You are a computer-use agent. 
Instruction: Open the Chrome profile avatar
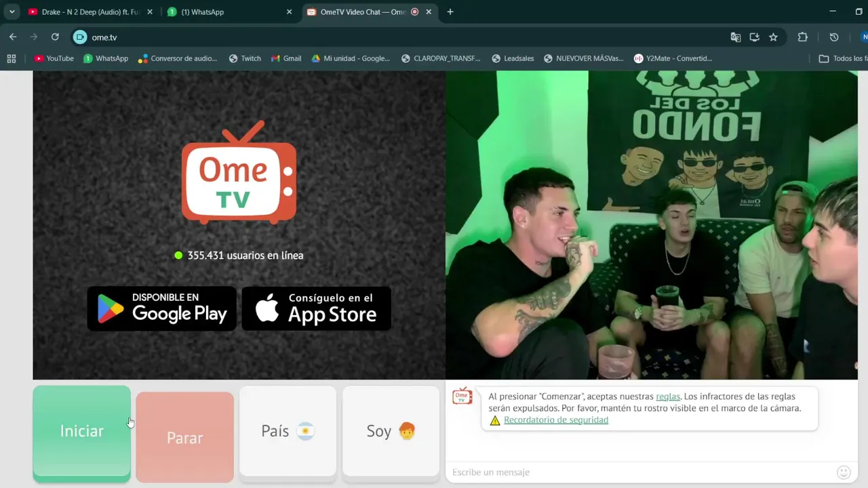point(864,37)
